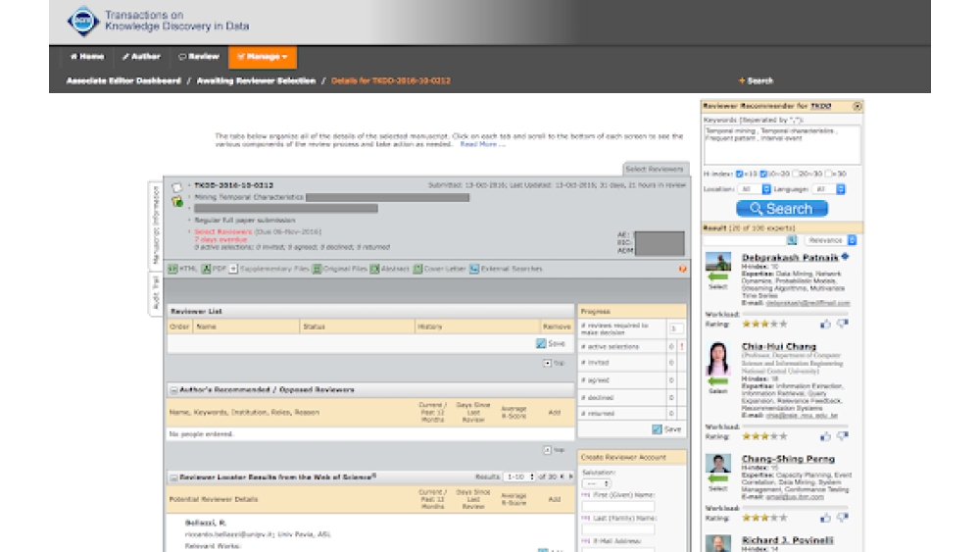Open the Audit Trail side tab
Screen dimensions: 980x552
[x=156, y=292]
